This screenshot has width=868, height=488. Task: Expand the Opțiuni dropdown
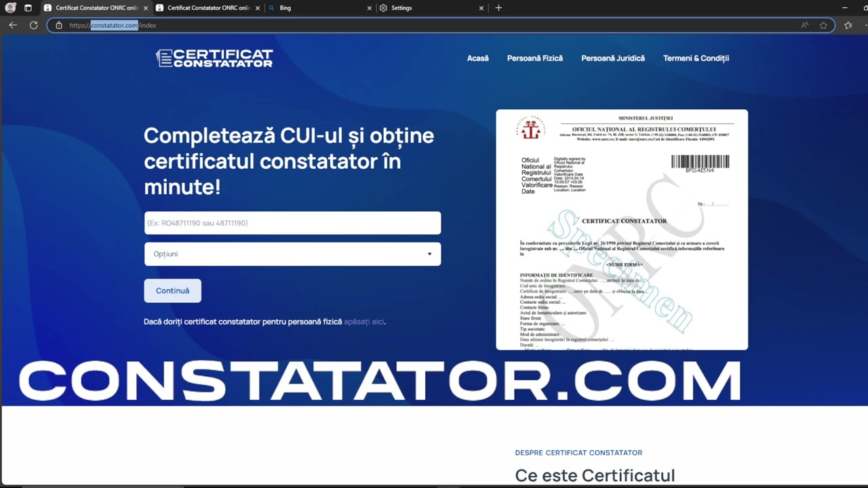(292, 254)
